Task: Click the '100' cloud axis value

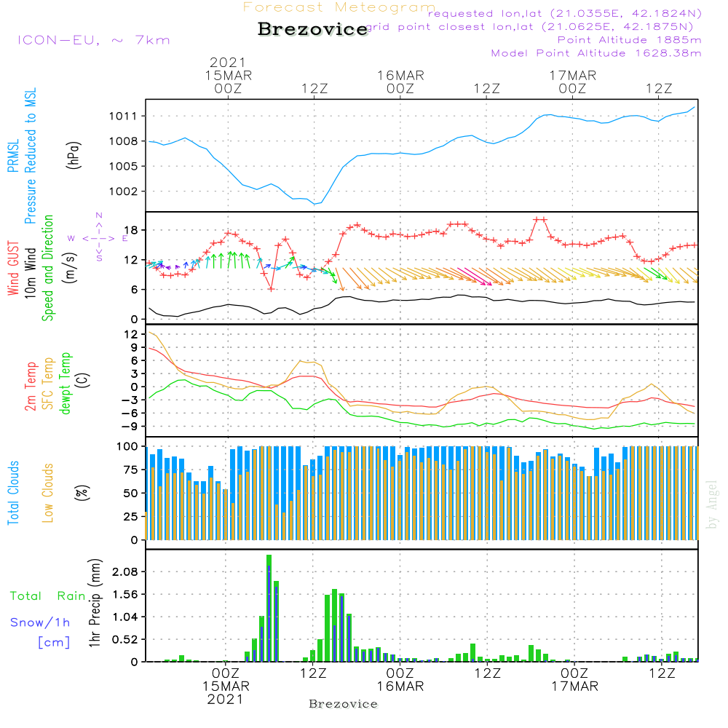Action: click(x=127, y=447)
